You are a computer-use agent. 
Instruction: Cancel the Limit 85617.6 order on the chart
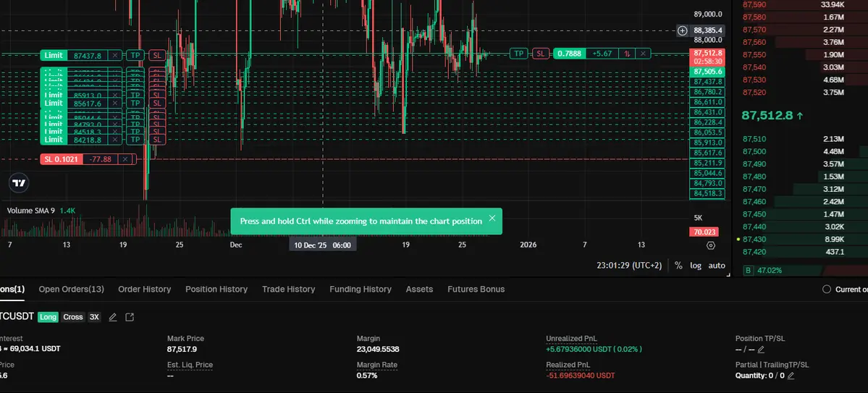pyautogui.click(x=114, y=103)
